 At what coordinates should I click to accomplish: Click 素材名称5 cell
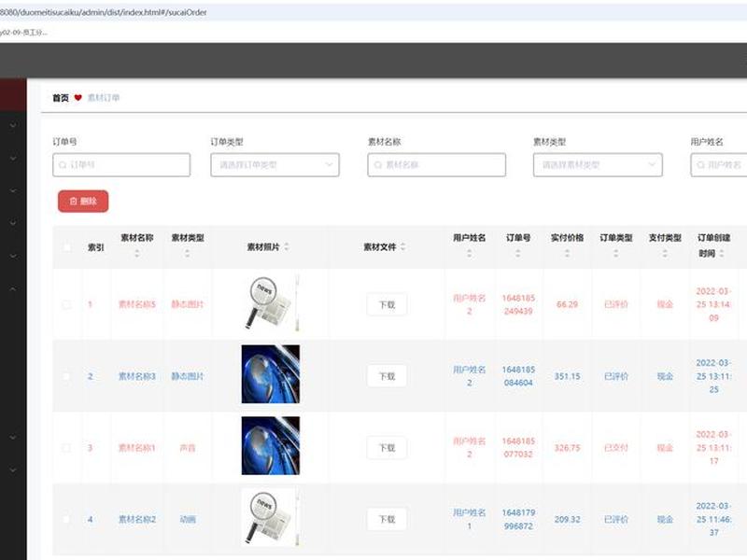click(136, 304)
